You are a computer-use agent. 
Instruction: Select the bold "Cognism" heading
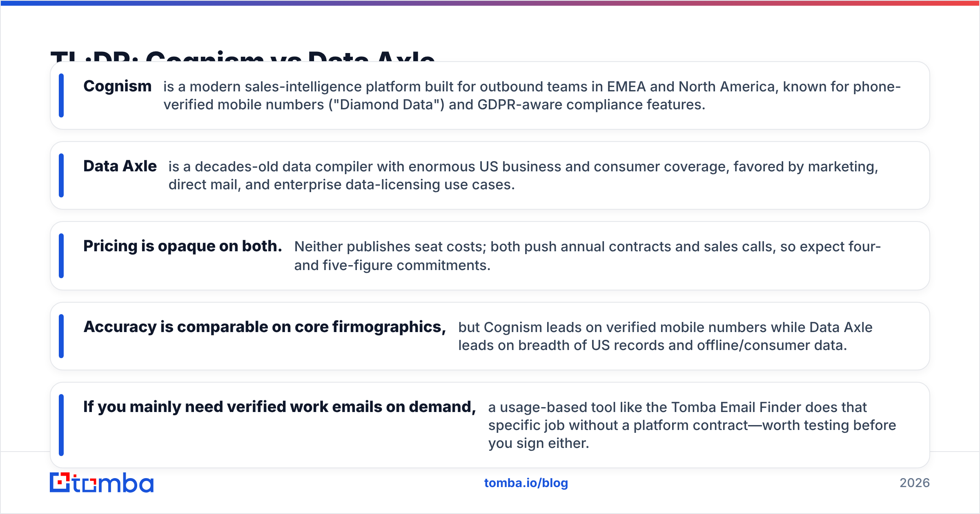click(x=118, y=86)
